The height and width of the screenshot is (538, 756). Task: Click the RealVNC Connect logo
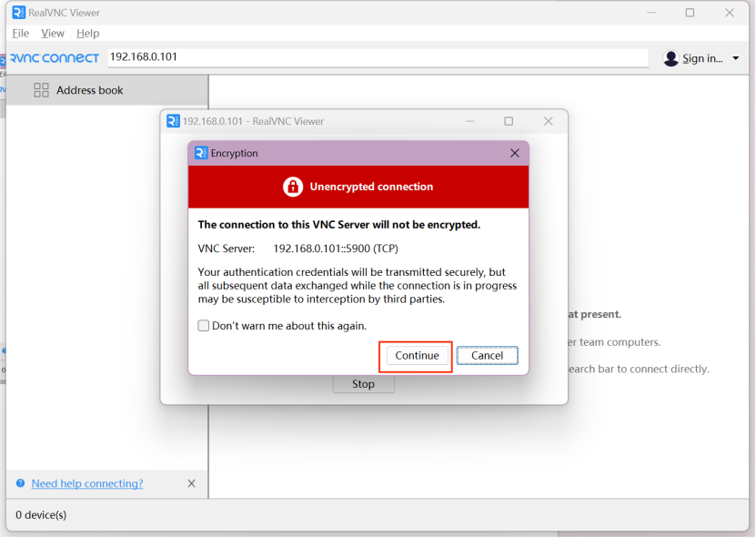pyautogui.click(x=53, y=58)
